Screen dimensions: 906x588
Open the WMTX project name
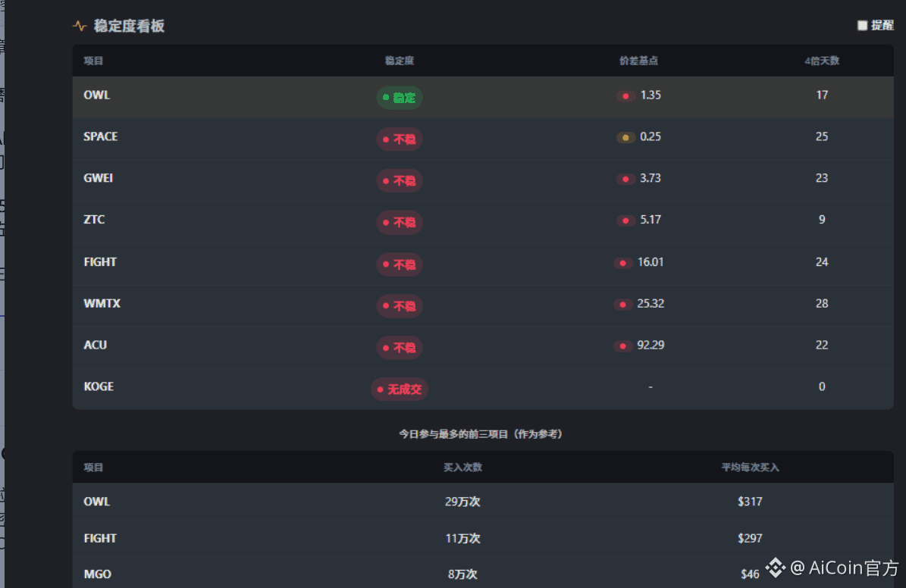pos(102,303)
